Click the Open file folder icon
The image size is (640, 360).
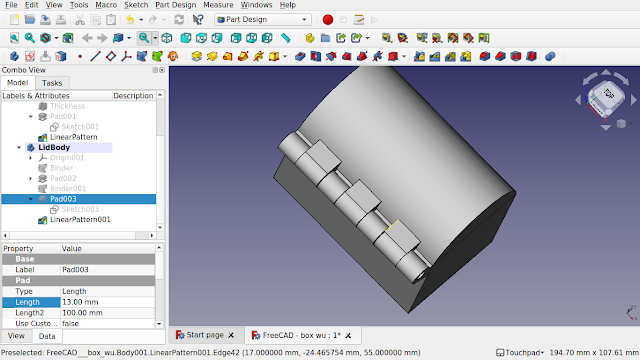[30, 20]
